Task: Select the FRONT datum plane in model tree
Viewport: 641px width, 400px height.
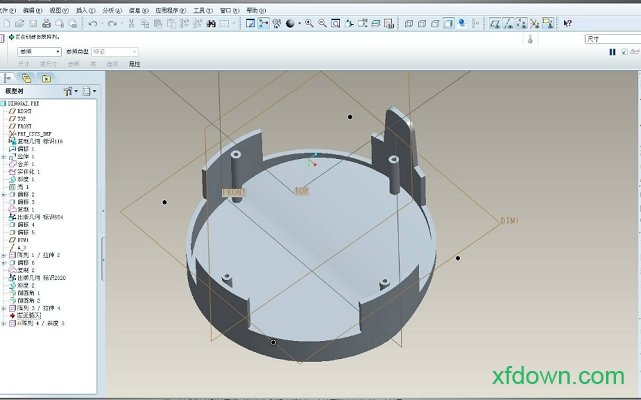Action: (24, 125)
